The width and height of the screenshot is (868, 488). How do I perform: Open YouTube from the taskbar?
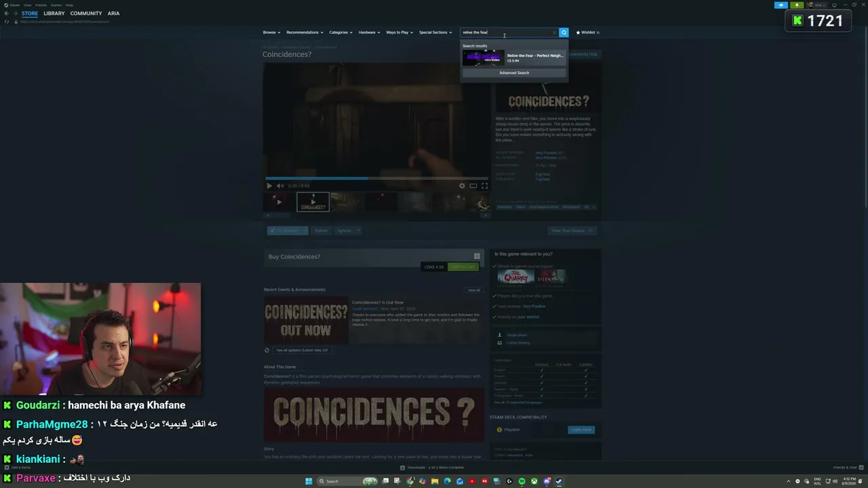[x=472, y=481]
